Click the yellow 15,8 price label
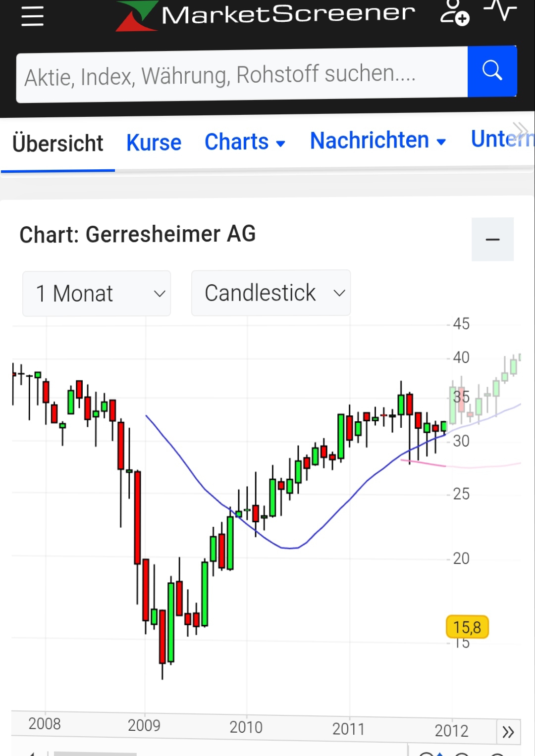Viewport: 535px width, 756px height. pyautogui.click(x=467, y=627)
